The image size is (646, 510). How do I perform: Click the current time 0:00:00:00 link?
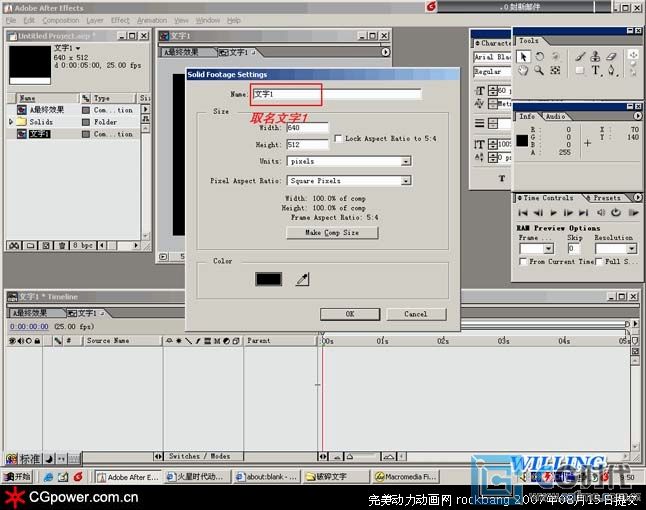(29, 327)
